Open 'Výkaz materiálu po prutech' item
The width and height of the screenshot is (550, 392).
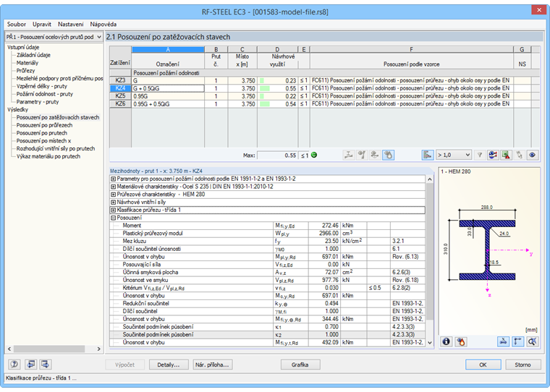tap(48, 156)
